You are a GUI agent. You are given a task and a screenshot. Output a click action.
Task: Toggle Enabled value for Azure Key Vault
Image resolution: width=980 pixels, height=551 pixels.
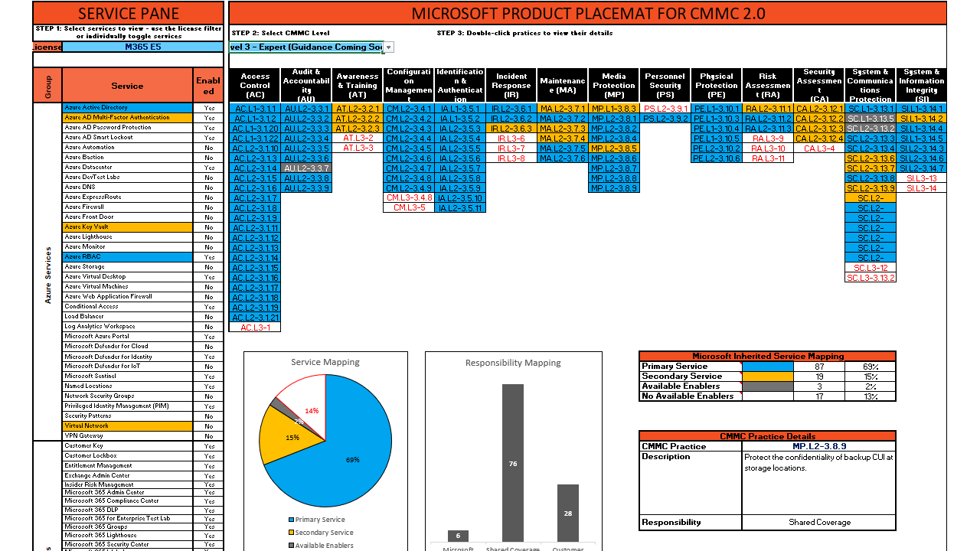(209, 227)
